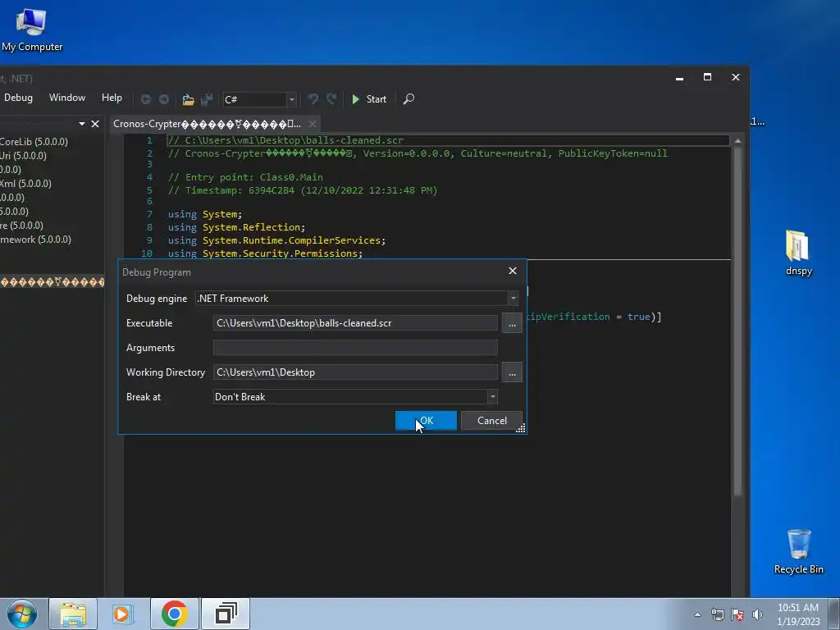Open Google Chrome from the taskbar
This screenshot has width=840, height=630.
point(174,614)
